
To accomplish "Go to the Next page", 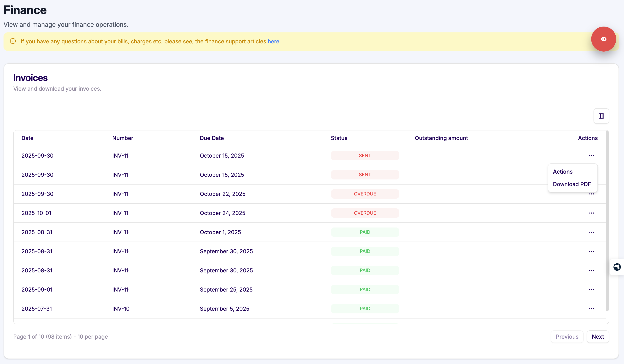I will pyautogui.click(x=597, y=336).
